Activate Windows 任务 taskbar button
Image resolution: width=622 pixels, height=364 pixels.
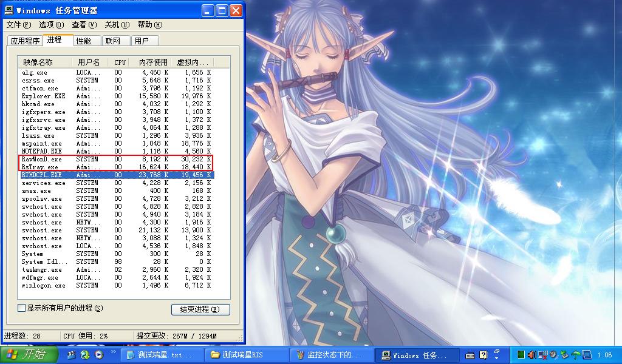(x=417, y=356)
